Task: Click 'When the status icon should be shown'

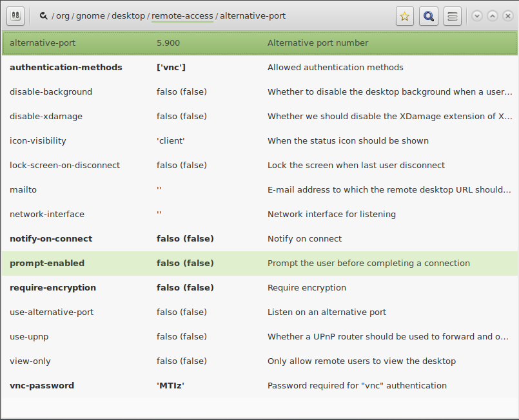Action: [x=348, y=141]
